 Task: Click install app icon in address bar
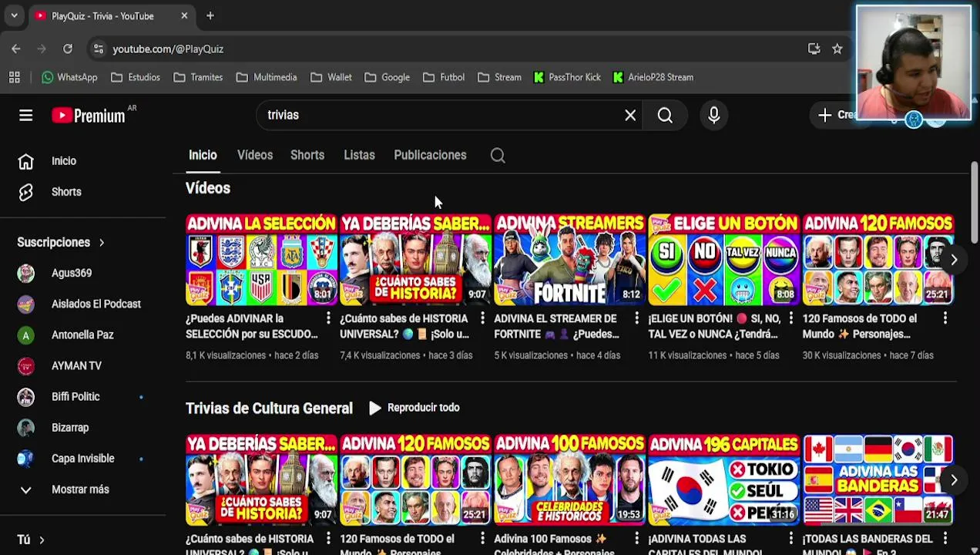(814, 49)
